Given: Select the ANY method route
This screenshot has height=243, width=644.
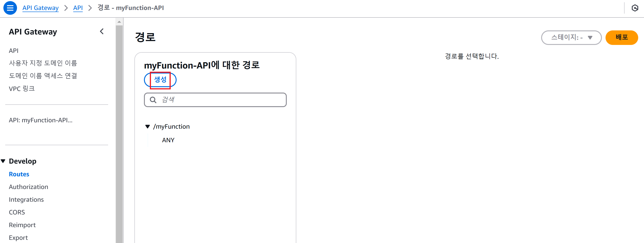Looking at the screenshot, I should coord(168,140).
